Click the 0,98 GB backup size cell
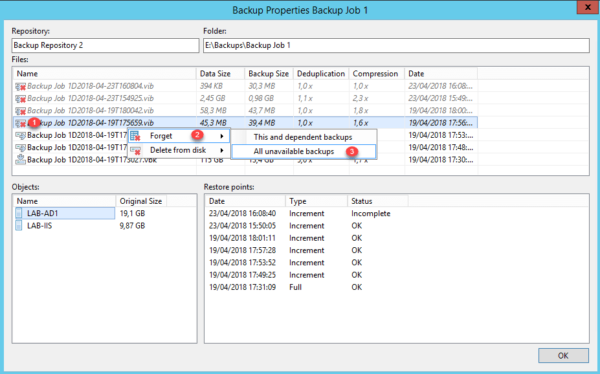The image size is (600, 374). (x=261, y=98)
